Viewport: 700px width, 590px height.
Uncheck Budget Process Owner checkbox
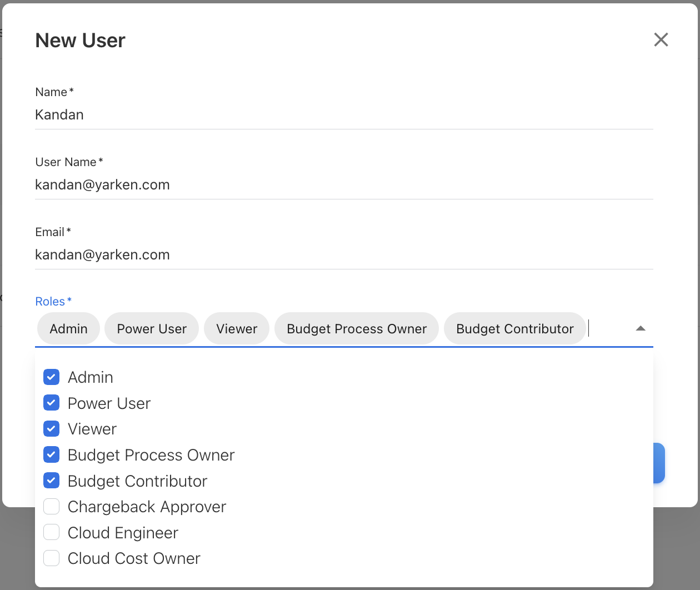52,455
